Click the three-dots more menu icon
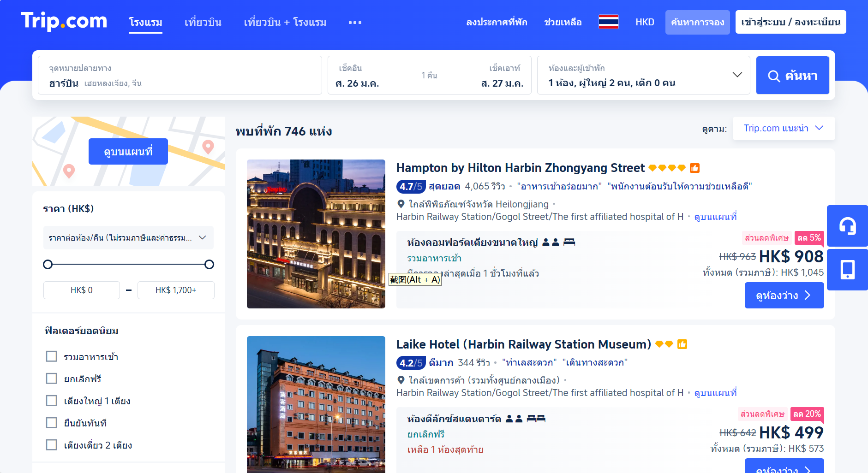Image resolution: width=868 pixels, height=473 pixels. click(355, 22)
